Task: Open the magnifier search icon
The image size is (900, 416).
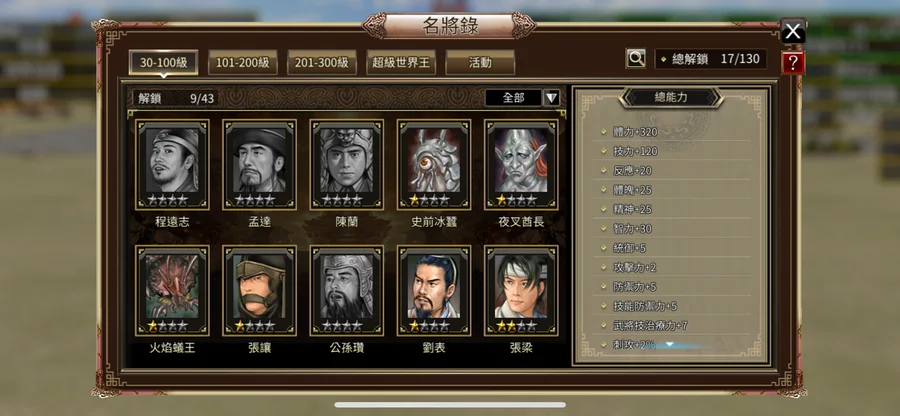Action: tap(635, 58)
